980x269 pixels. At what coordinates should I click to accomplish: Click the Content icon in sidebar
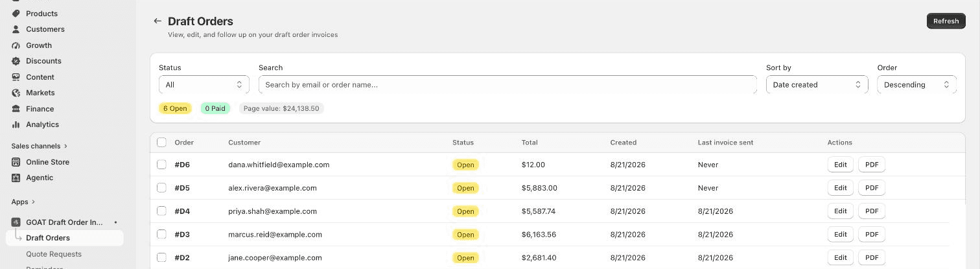click(16, 77)
